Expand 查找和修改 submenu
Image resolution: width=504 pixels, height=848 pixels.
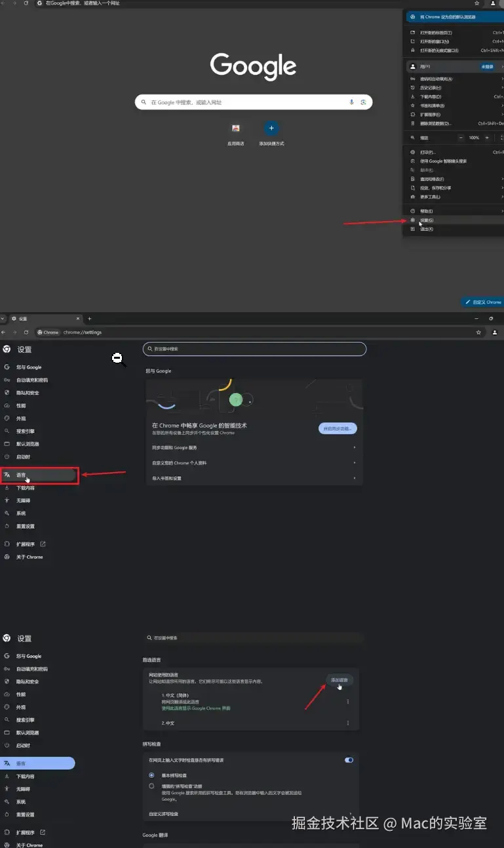pyautogui.click(x=455, y=179)
